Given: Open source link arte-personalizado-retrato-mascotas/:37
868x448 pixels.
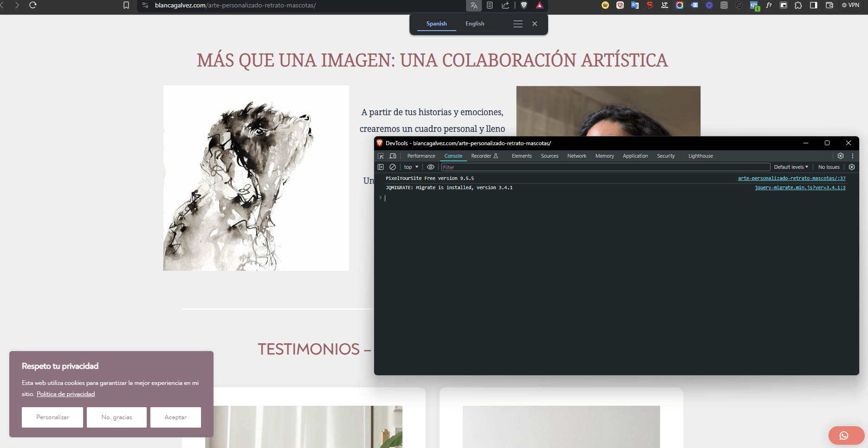Looking at the screenshot, I should pyautogui.click(x=791, y=178).
